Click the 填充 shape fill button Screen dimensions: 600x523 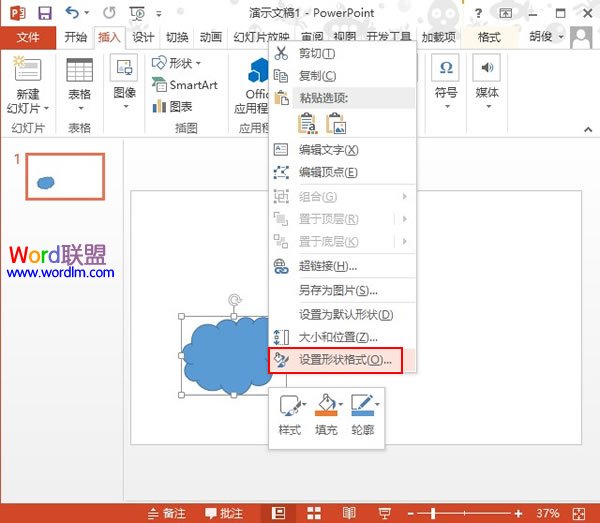point(326,416)
